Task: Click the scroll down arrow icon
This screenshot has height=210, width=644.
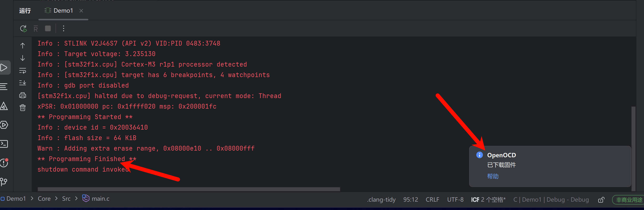Action: pos(22,58)
